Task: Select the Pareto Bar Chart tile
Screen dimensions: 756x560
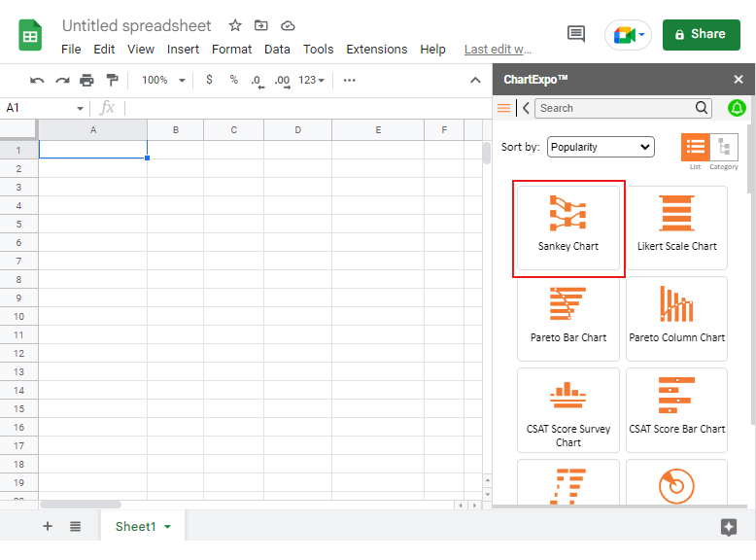Action: [567, 319]
